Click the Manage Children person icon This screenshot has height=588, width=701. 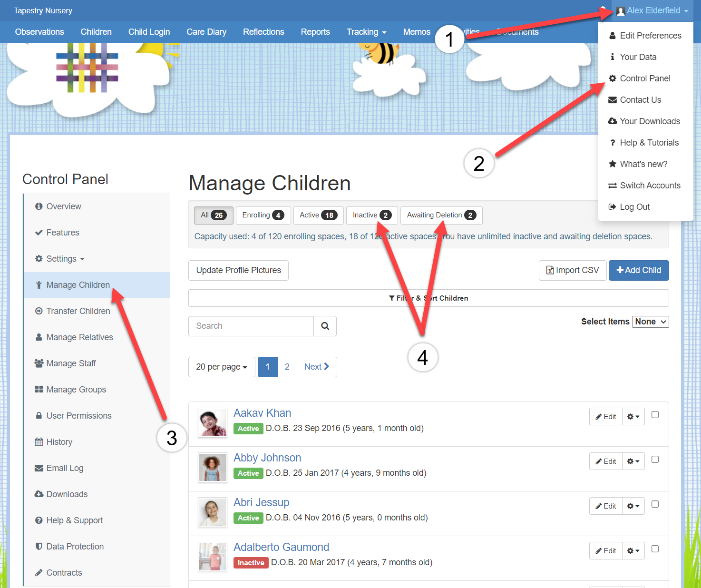coord(39,285)
